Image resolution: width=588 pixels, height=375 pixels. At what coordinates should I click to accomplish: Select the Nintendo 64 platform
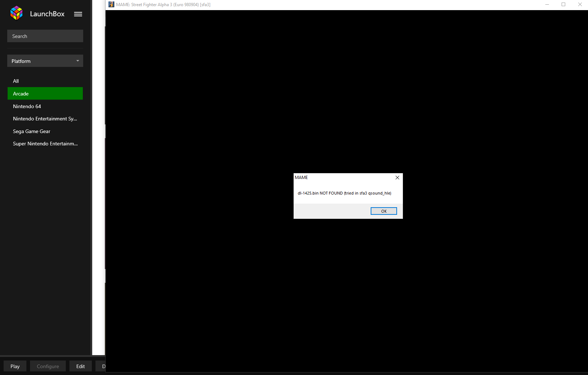tap(45, 106)
